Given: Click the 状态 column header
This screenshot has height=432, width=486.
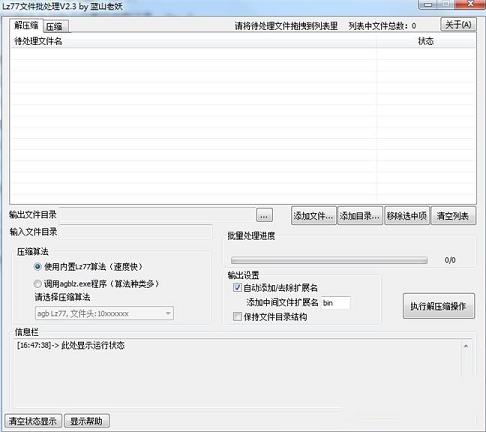Looking at the screenshot, I should [426, 41].
